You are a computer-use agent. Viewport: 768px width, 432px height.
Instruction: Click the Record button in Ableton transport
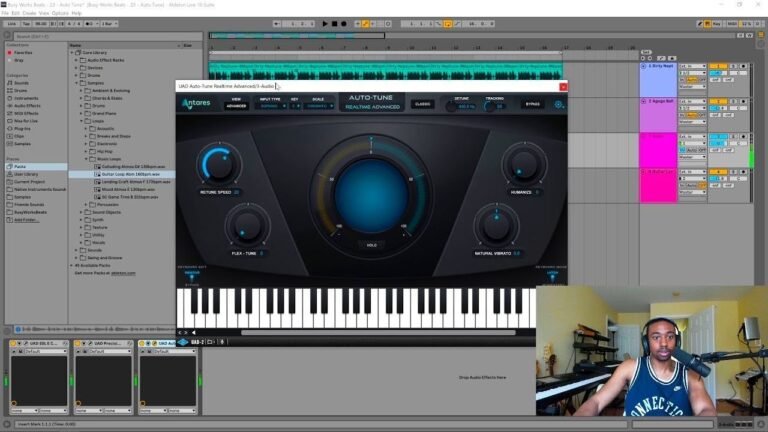(344, 24)
